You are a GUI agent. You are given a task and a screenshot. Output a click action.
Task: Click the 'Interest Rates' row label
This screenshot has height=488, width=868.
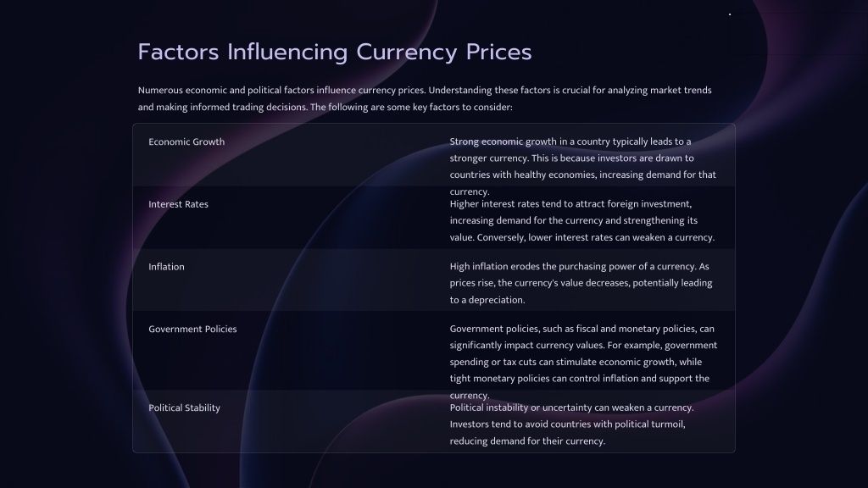tap(178, 204)
